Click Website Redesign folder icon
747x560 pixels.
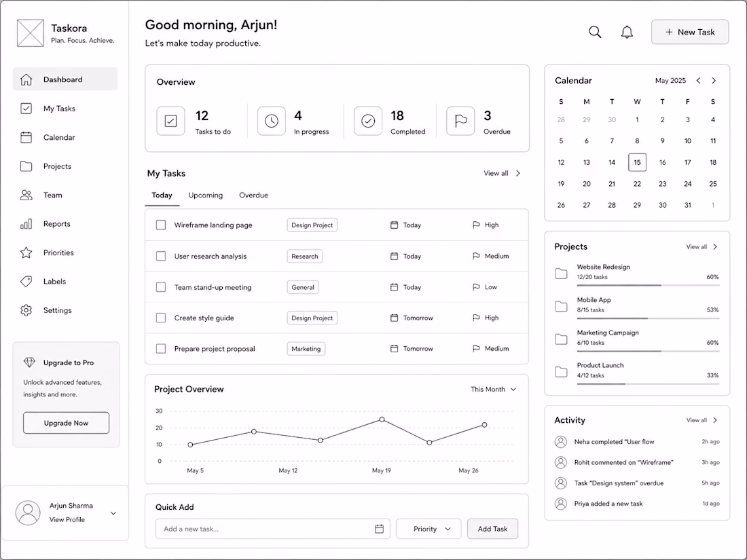[x=561, y=274]
